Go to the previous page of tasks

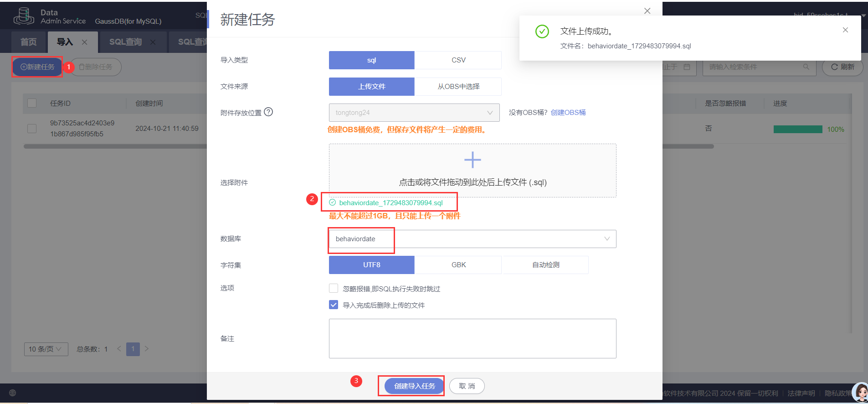point(119,349)
